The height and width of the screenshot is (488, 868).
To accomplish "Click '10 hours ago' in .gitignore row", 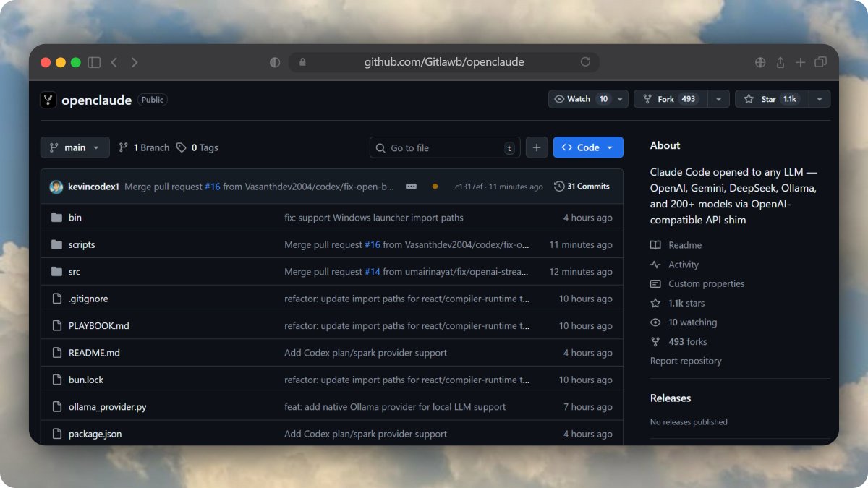I will tap(586, 299).
